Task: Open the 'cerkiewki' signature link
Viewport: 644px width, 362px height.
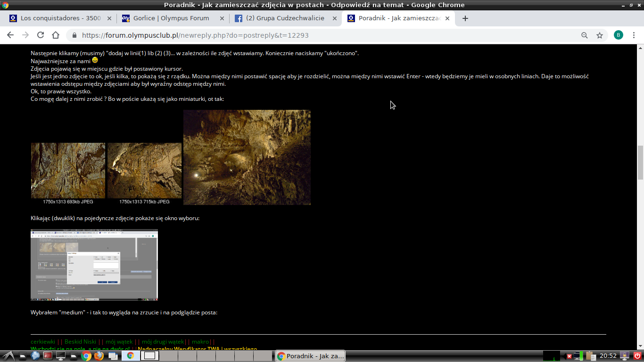Action: pos(43,342)
